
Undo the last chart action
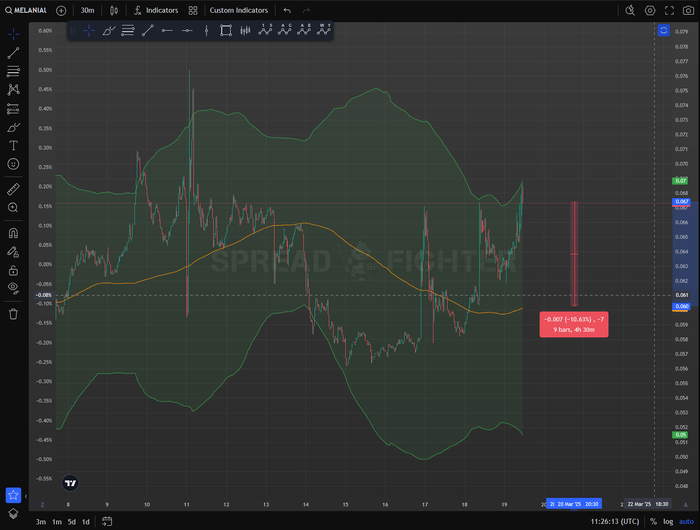(x=287, y=10)
